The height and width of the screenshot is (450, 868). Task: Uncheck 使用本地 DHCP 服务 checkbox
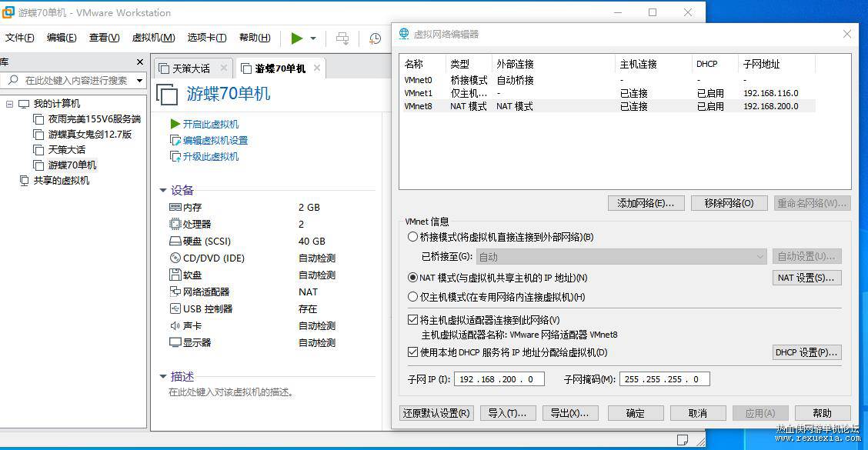tap(412, 352)
